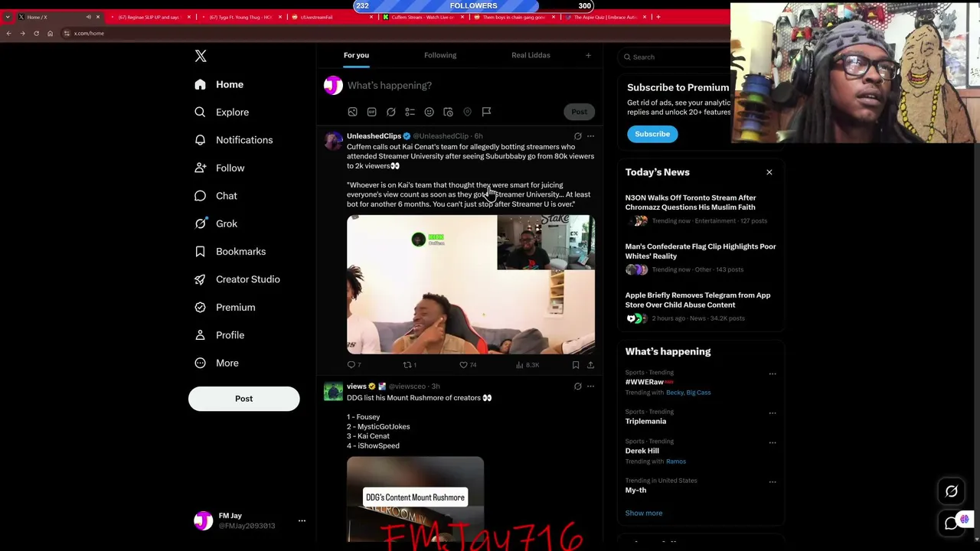The width and height of the screenshot is (980, 551).
Task: Open the browser tab search dropdown
Action: 8,17
